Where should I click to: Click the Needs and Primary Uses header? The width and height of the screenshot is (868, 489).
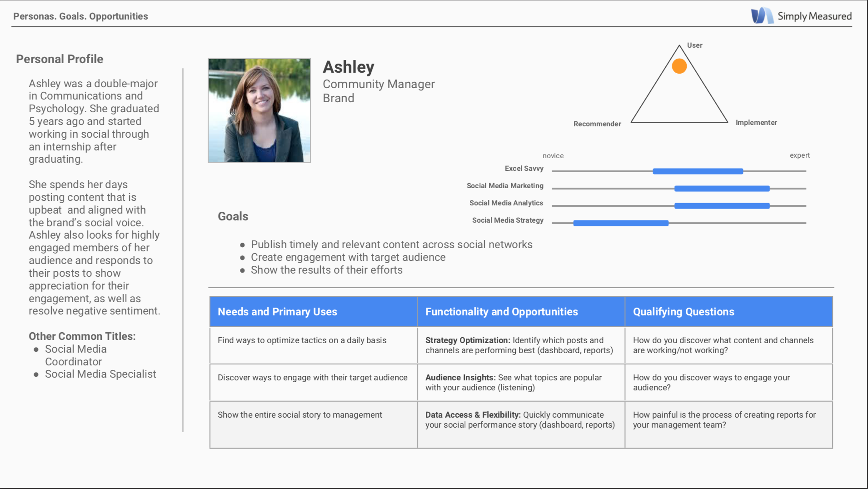tap(314, 312)
